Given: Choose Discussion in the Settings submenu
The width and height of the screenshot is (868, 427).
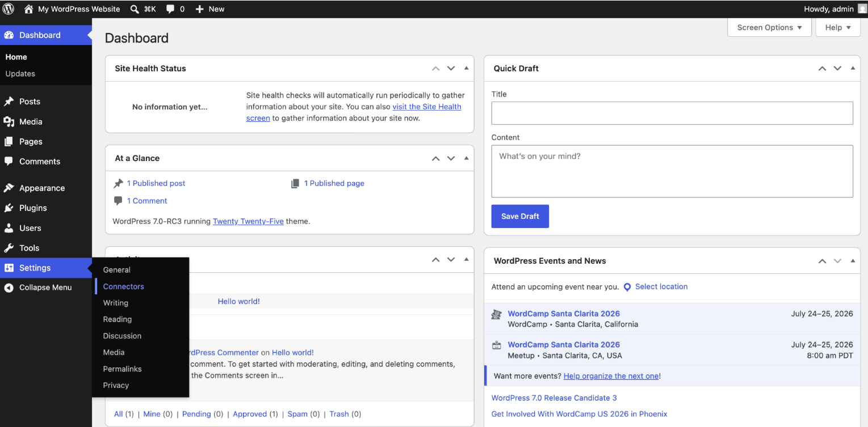Looking at the screenshot, I should 122,336.
